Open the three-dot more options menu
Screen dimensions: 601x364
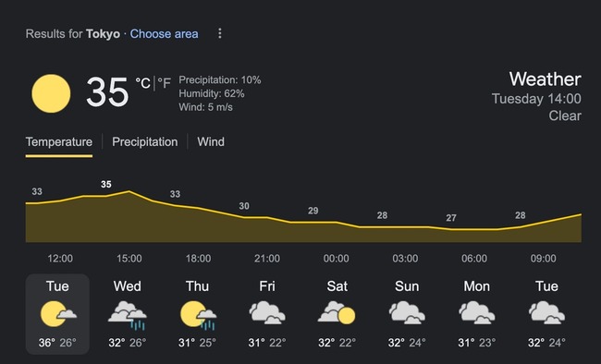[220, 33]
